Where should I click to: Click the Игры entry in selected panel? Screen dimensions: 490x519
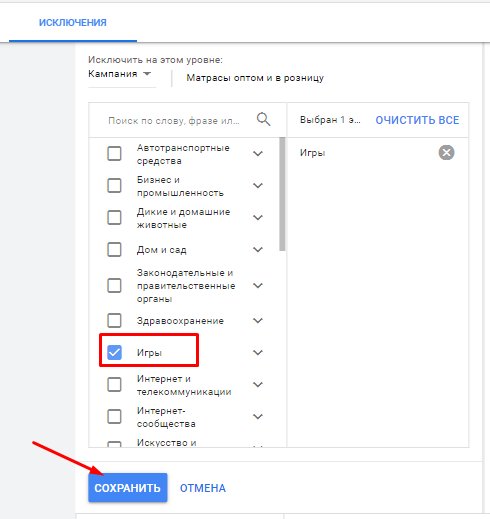pyautogui.click(x=312, y=153)
